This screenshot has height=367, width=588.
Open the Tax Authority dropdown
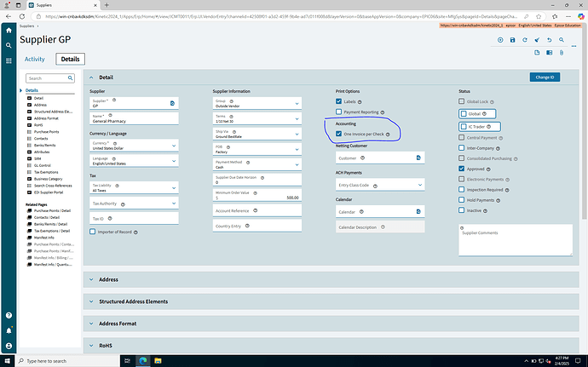point(174,204)
